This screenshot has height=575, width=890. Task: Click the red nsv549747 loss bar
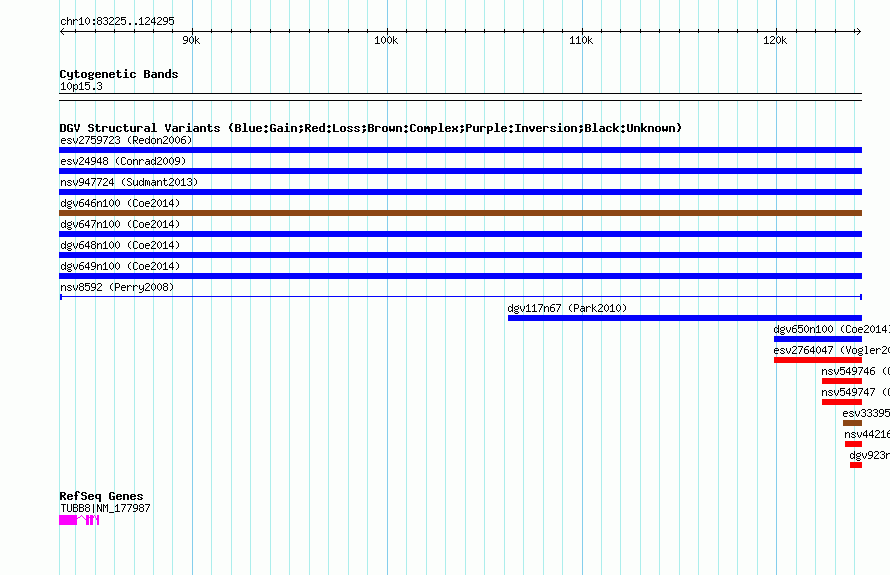click(842, 402)
